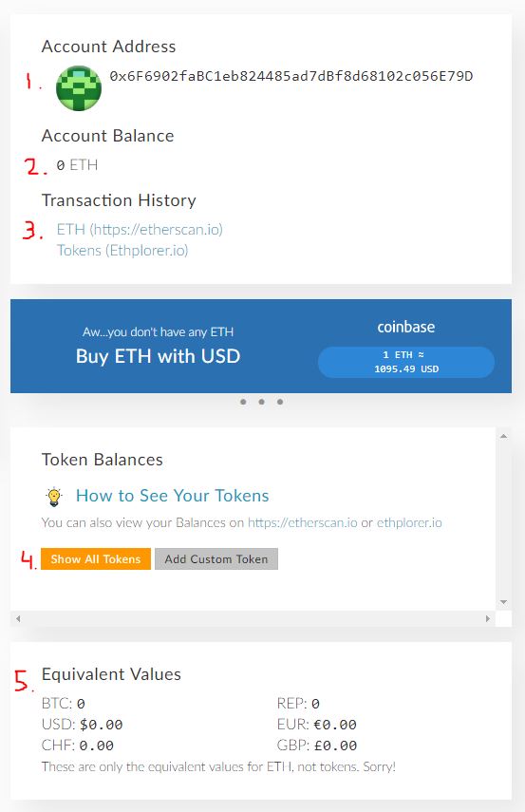Show all tokens with the orange button
The height and width of the screenshot is (812, 525).
coord(96,558)
